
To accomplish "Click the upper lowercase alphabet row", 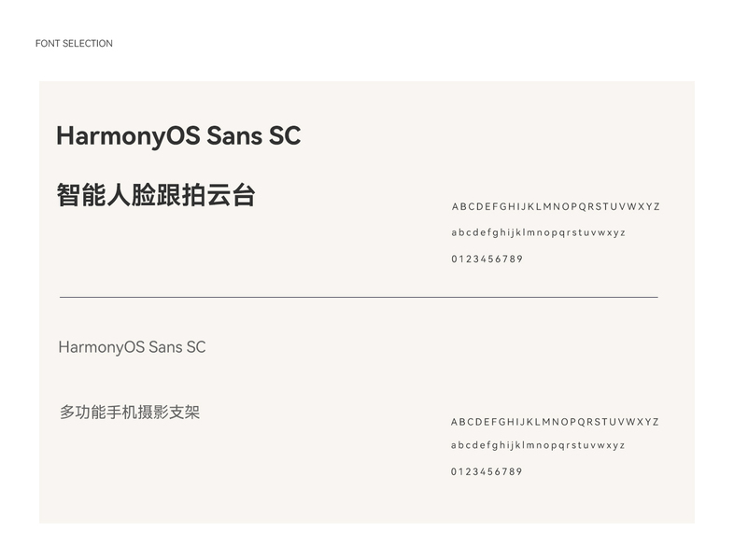I will pos(538,233).
